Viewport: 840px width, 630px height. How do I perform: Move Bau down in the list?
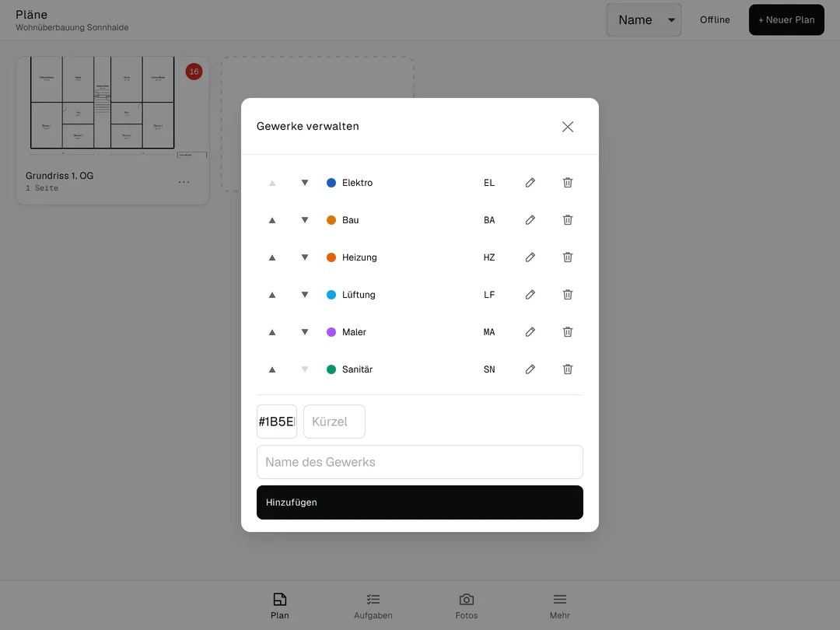coord(305,220)
